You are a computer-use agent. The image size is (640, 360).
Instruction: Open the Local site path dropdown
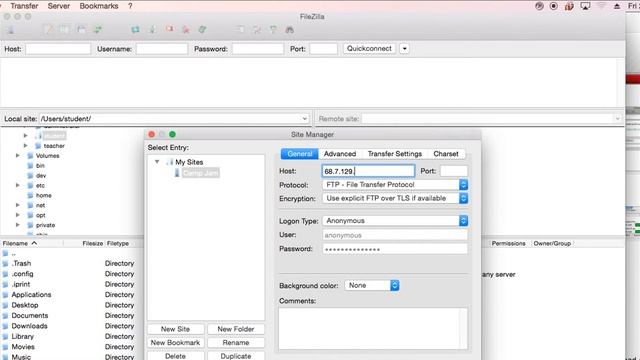pyautogui.click(x=304, y=119)
